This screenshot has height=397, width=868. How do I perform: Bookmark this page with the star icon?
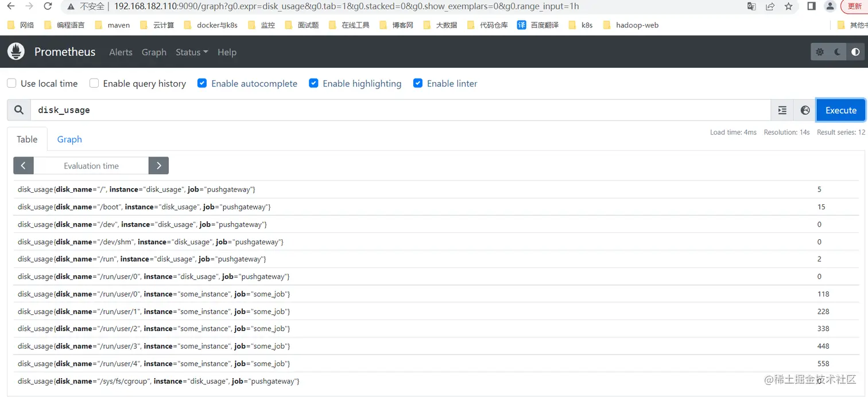click(788, 6)
